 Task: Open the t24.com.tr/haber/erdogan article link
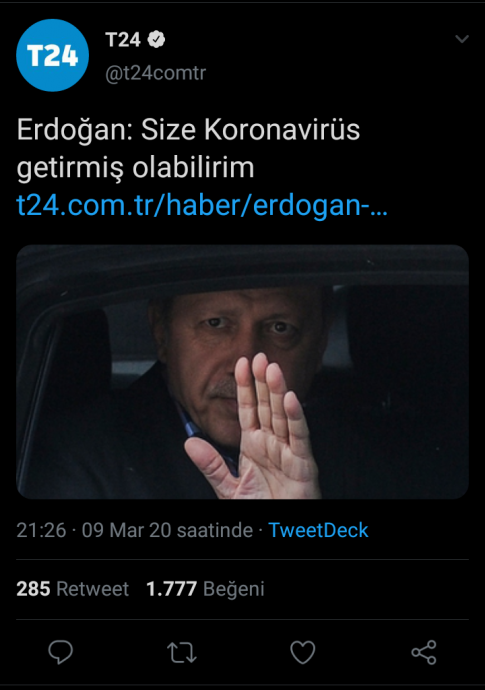tap(202, 206)
